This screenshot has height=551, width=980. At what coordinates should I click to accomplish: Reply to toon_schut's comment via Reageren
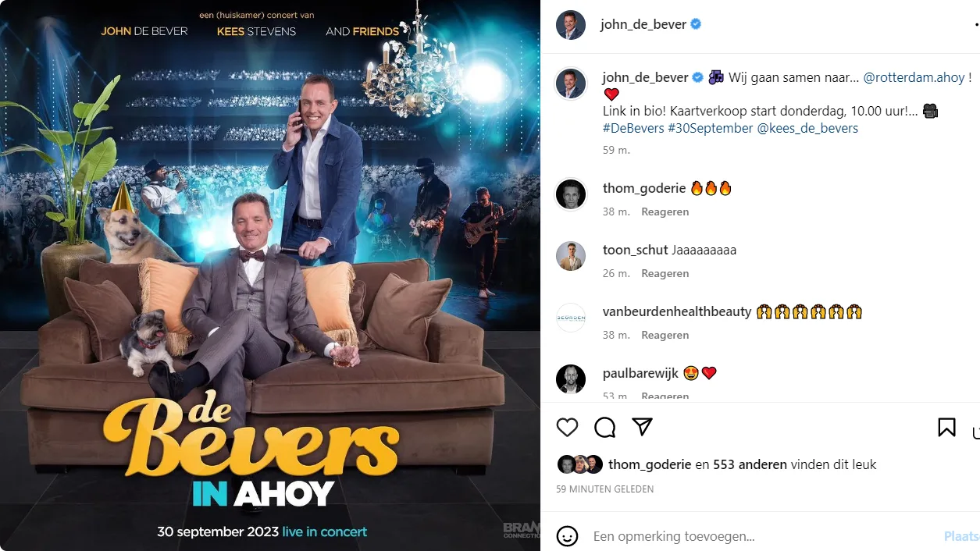click(665, 274)
